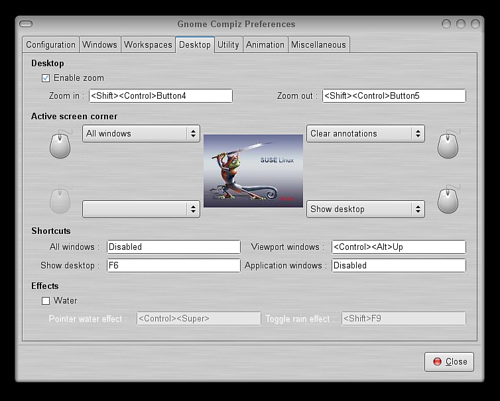Open the Utility tab
500x401 pixels.
pyautogui.click(x=228, y=45)
